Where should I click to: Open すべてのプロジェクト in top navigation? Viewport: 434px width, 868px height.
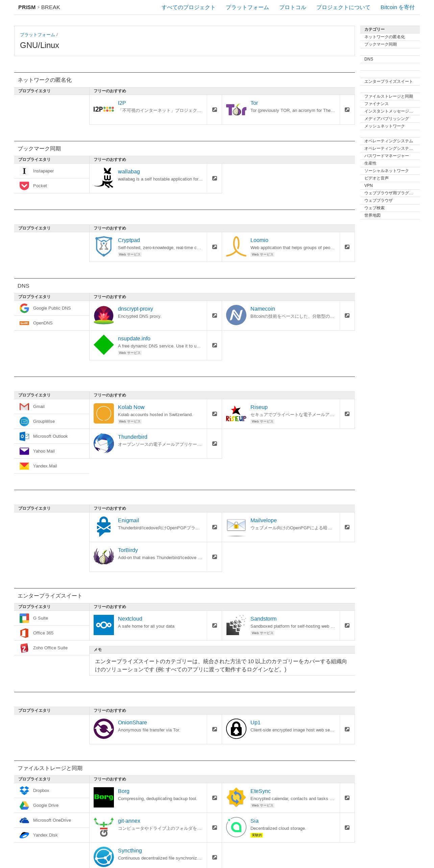pos(188,7)
